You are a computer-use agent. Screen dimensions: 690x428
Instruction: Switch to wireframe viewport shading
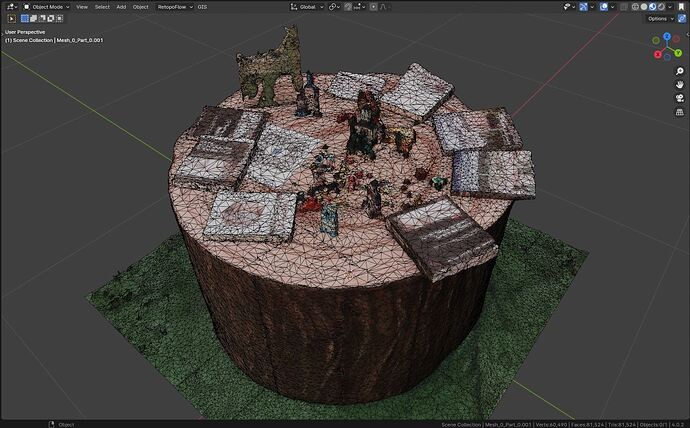pos(635,7)
